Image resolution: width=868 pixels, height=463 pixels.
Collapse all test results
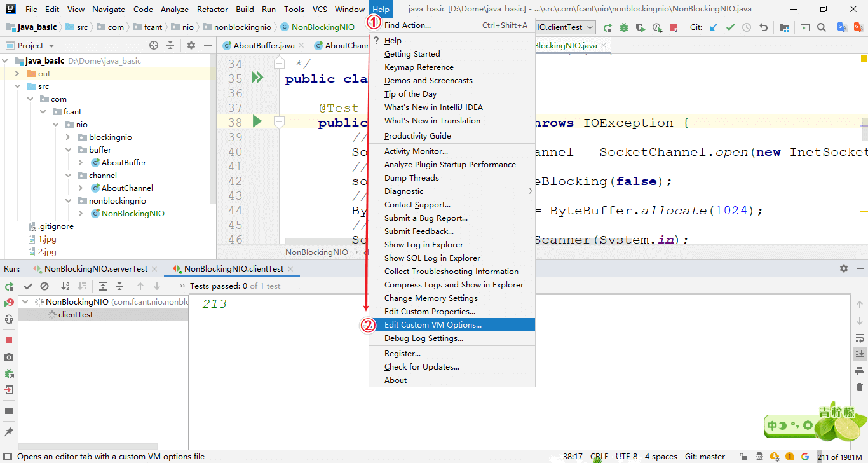119,286
